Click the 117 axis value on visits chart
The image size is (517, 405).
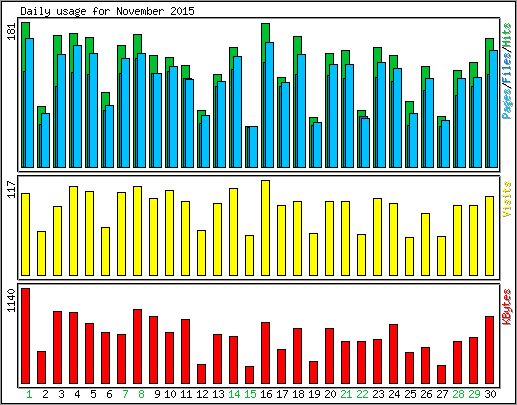pos(12,189)
